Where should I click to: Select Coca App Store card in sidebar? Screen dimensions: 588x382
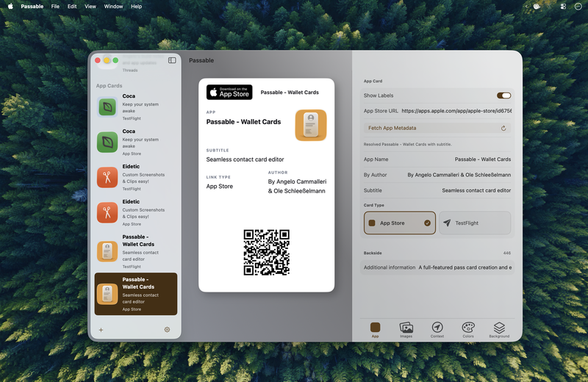point(136,142)
